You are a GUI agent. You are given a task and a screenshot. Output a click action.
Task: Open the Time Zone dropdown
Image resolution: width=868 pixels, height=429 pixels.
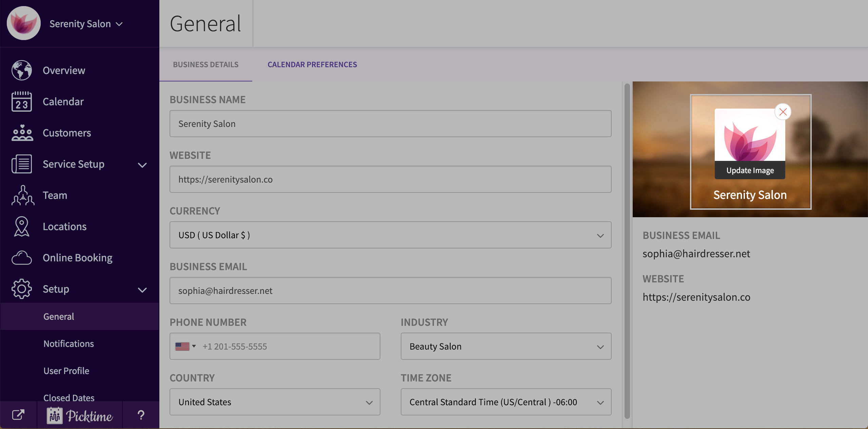[506, 402]
